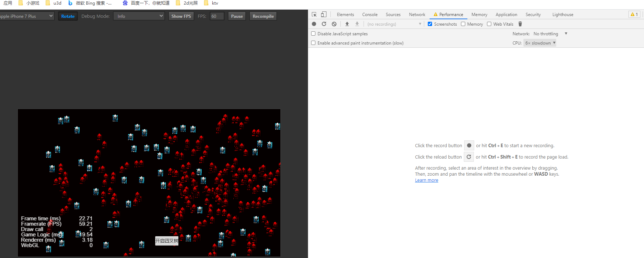Open the Application tab
Image resolution: width=644 pixels, height=258 pixels.
coord(506,15)
